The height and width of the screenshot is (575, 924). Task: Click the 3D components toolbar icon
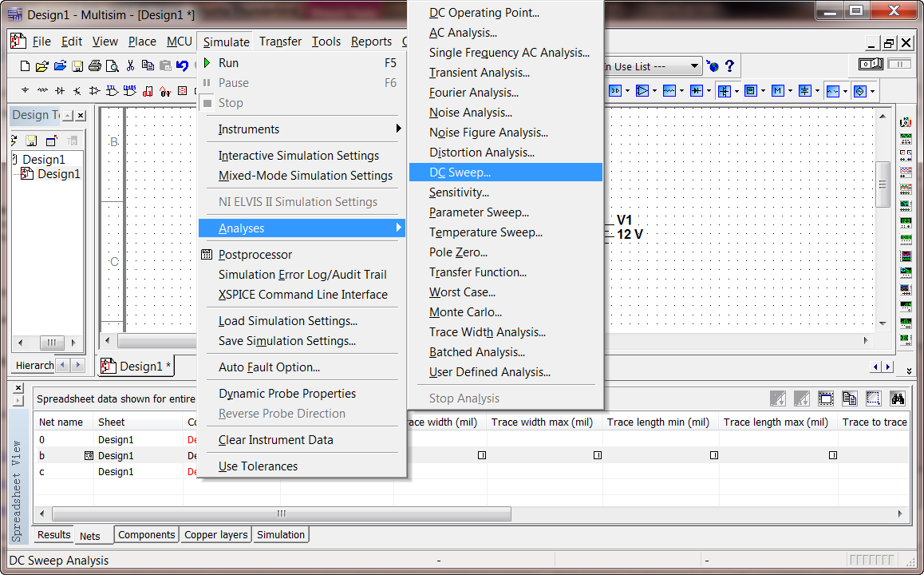click(x=615, y=91)
